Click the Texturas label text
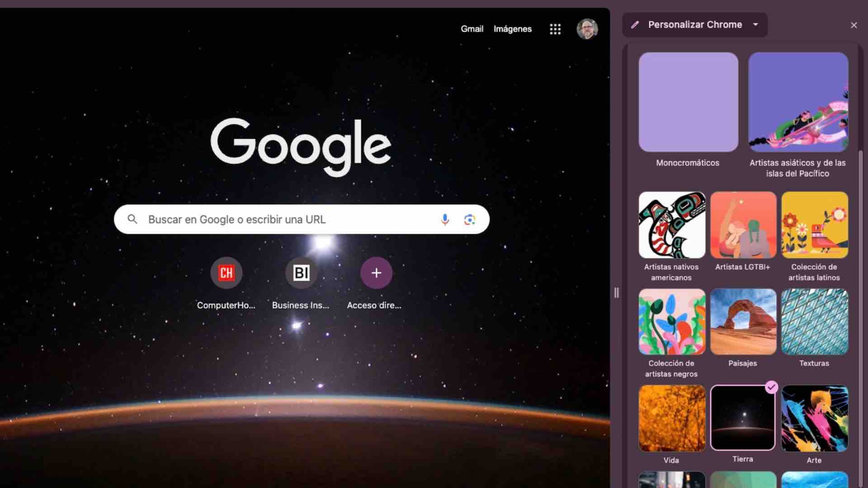The image size is (868, 488). click(x=814, y=363)
